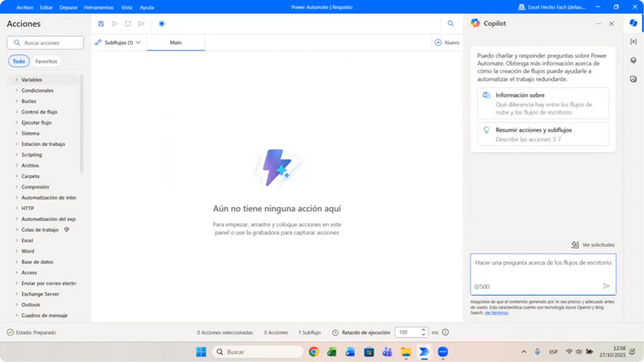This screenshot has height=362, width=644.
Task: Open the Subflujos dropdown
Action: click(118, 42)
